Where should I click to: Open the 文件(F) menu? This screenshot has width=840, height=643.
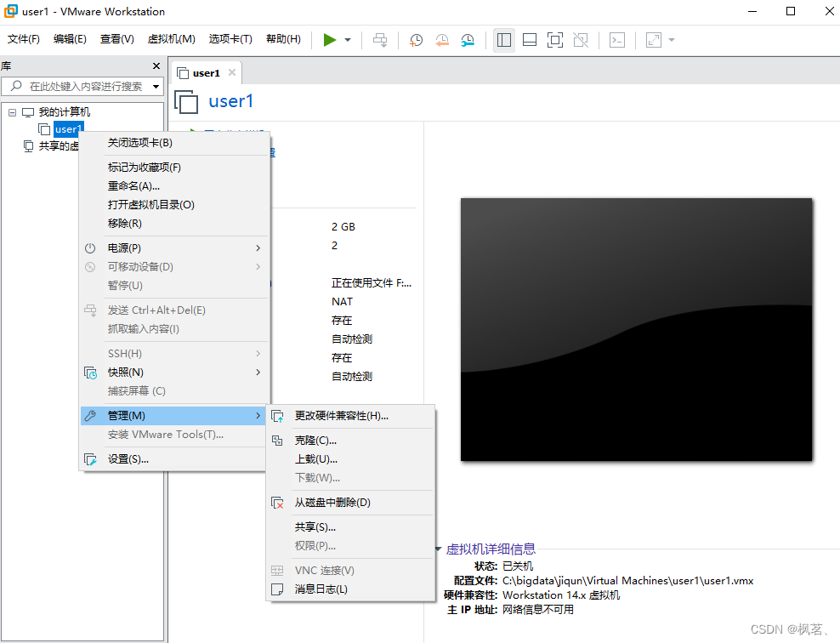pyautogui.click(x=24, y=39)
